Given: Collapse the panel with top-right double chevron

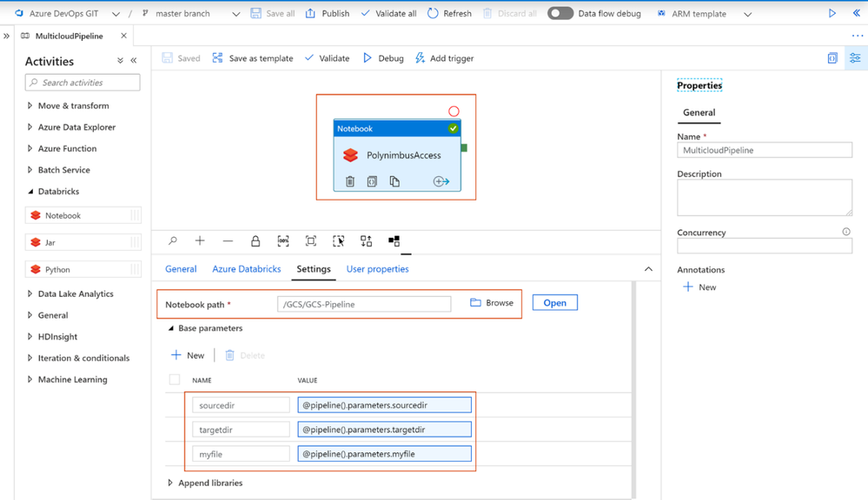Looking at the screenshot, I should (x=857, y=13).
